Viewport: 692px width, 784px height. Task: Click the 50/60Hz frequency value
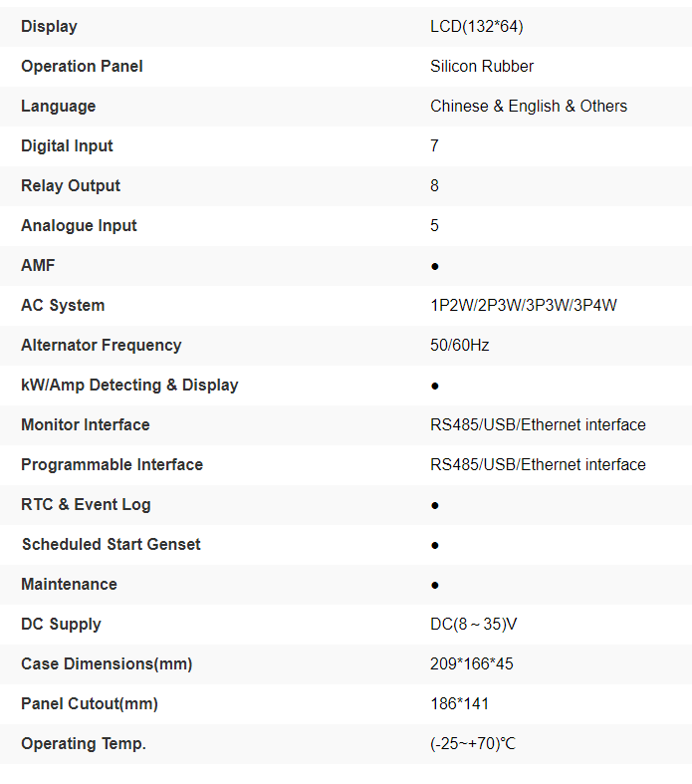pos(460,346)
